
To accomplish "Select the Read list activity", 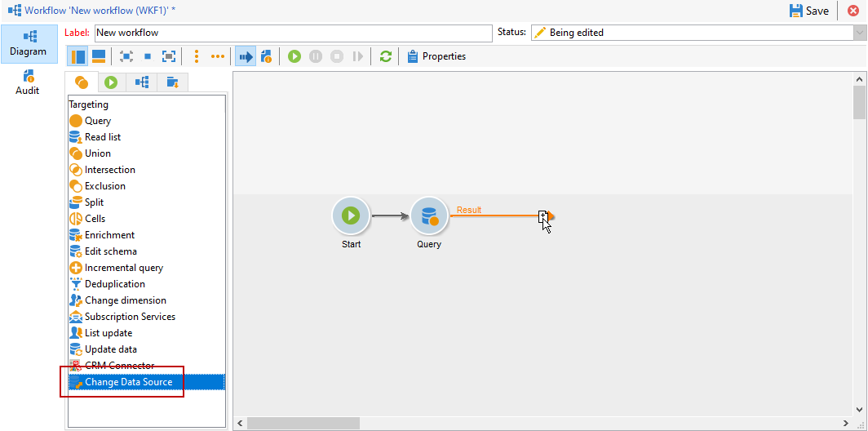I will tap(147, 137).
